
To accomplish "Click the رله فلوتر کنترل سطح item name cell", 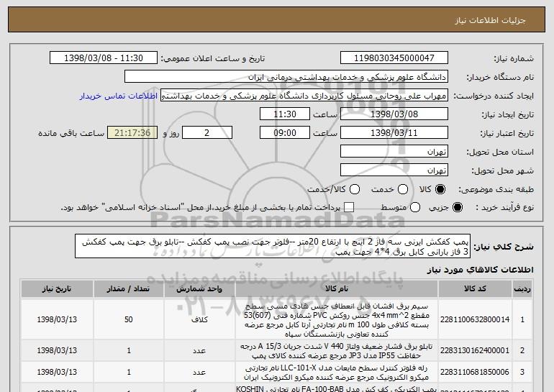I will click(337, 373).
